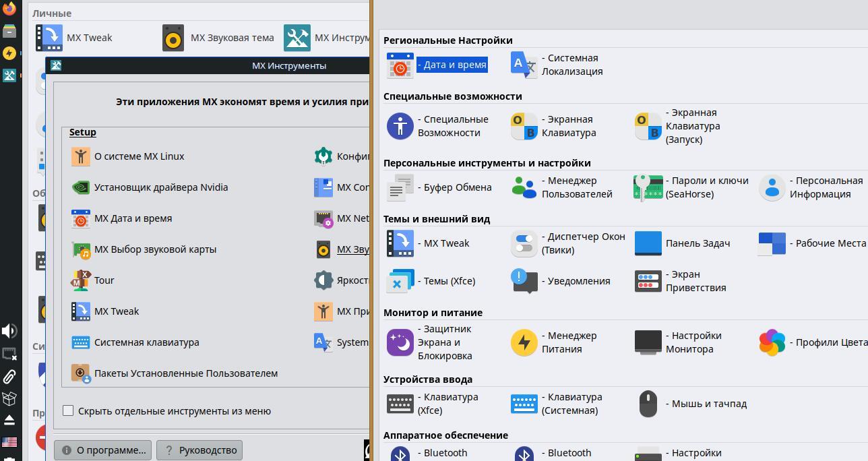
Task: Open Экран Приветствия settings
Action: (681, 281)
